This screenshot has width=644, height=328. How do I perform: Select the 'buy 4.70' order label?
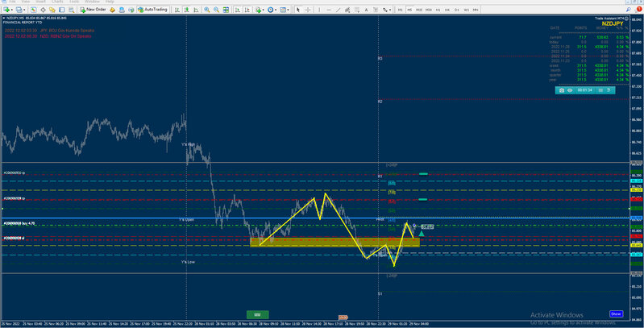pos(19,223)
